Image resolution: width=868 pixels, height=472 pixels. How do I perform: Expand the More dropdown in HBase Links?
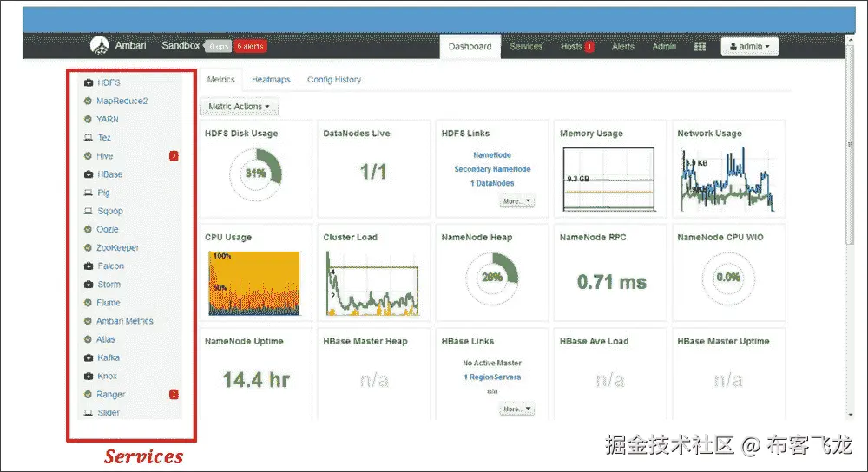(x=517, y=409)
